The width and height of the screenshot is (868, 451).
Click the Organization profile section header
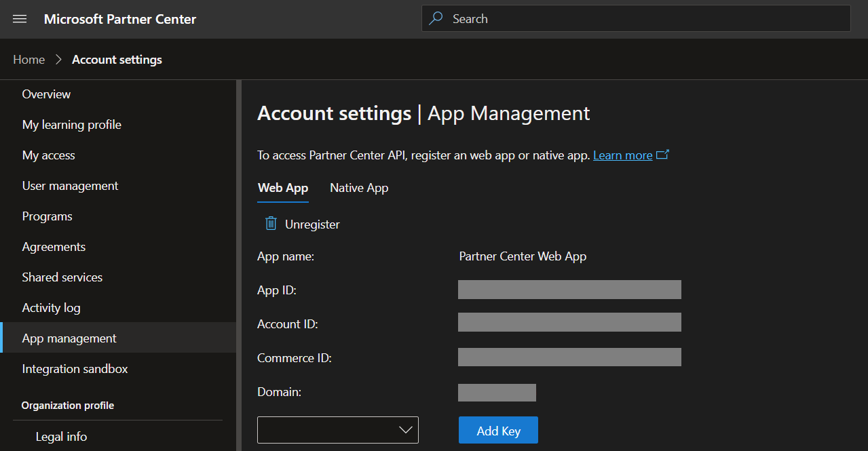coord(68,406)
